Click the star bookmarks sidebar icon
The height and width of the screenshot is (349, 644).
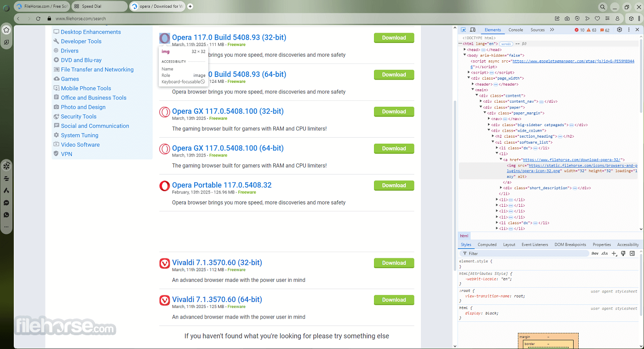tap(6, 30)
